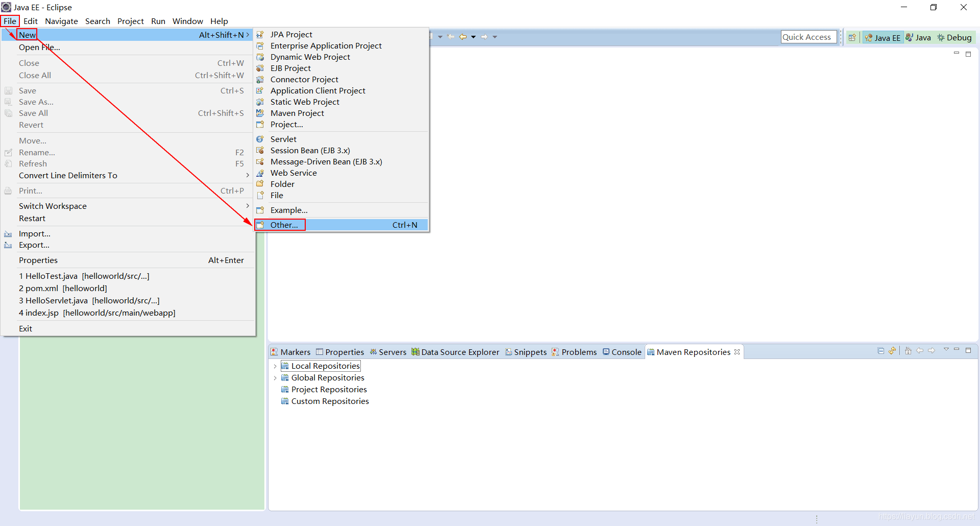Viewport: 980px width, 526px height.
Task: Switch to the Debug perspective
Action: tap(954, 37)
